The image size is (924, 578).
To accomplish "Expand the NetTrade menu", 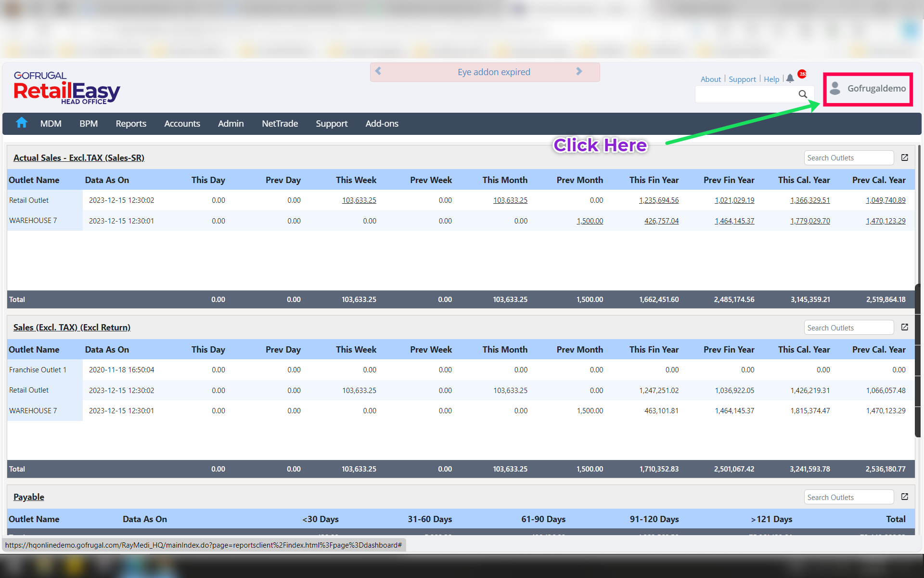I will click(280, 123).
